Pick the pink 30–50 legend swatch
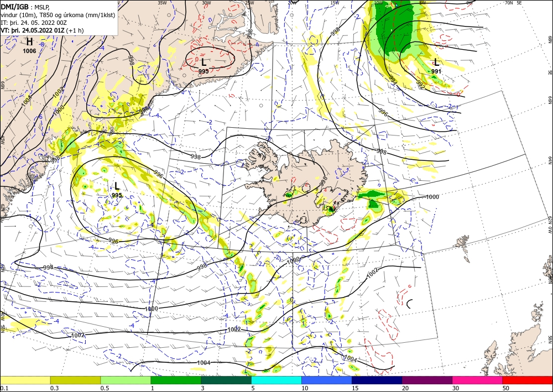This screenshot has width=553, height=392. pos(478,380)
